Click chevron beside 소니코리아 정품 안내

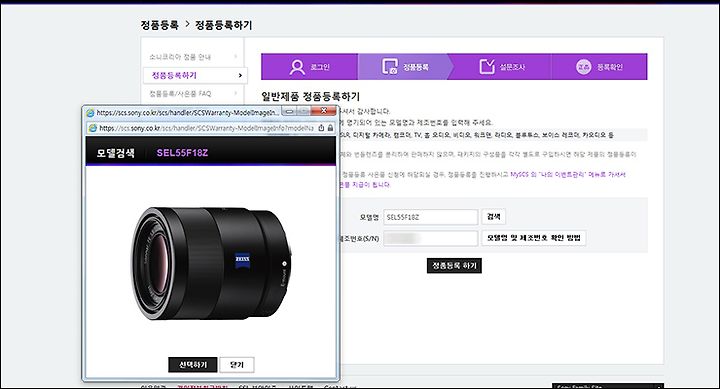tap(236, 56)
